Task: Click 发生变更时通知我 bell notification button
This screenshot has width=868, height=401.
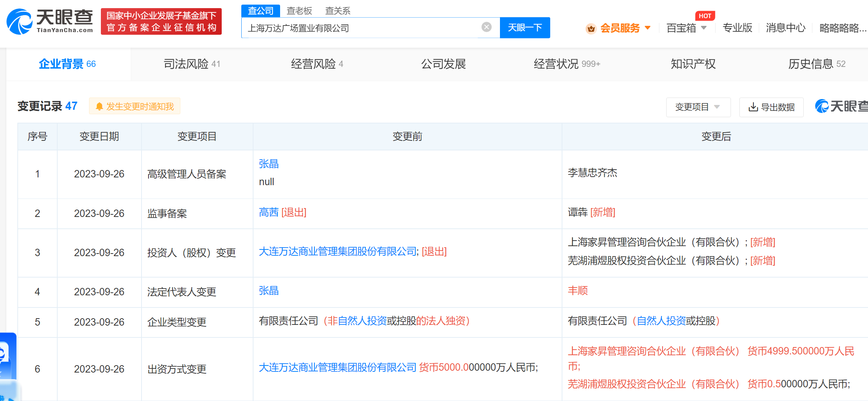Action: coord(135,106)
